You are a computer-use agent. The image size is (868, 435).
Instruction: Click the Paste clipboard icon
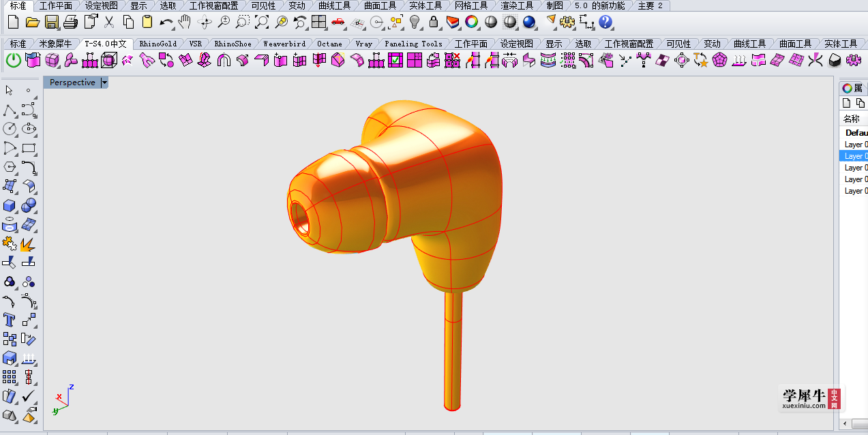click(147, 22)
